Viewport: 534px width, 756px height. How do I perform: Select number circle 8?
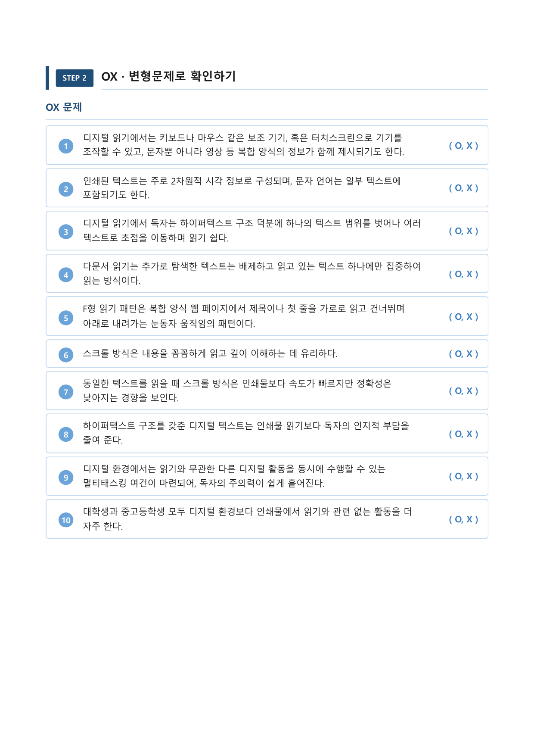tap(66, 434)
